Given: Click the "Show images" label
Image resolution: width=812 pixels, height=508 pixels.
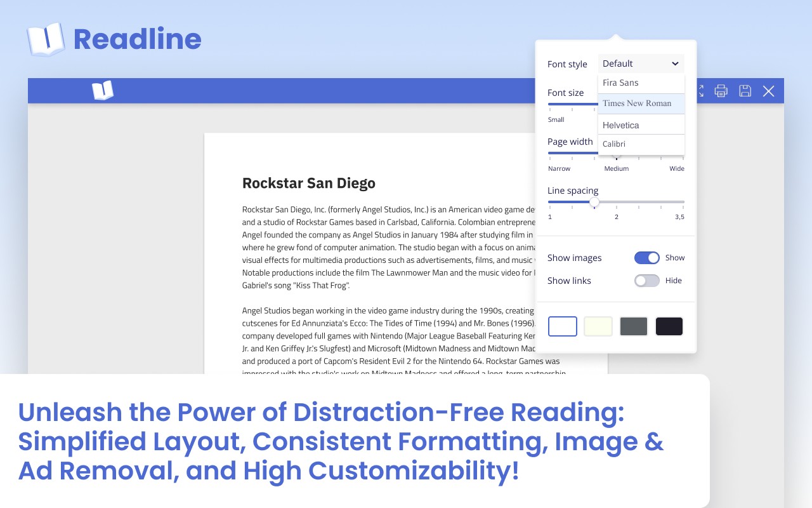Looking at the screenshot, I should click(574, 258).
